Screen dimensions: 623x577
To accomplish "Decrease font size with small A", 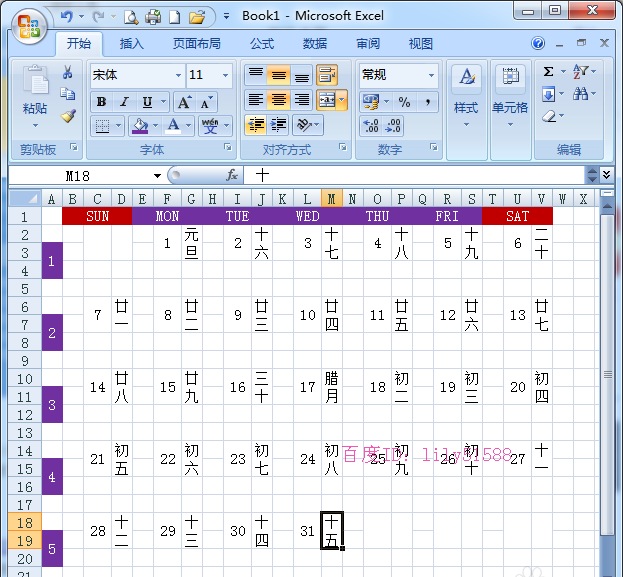I will (x=207, y=103).
